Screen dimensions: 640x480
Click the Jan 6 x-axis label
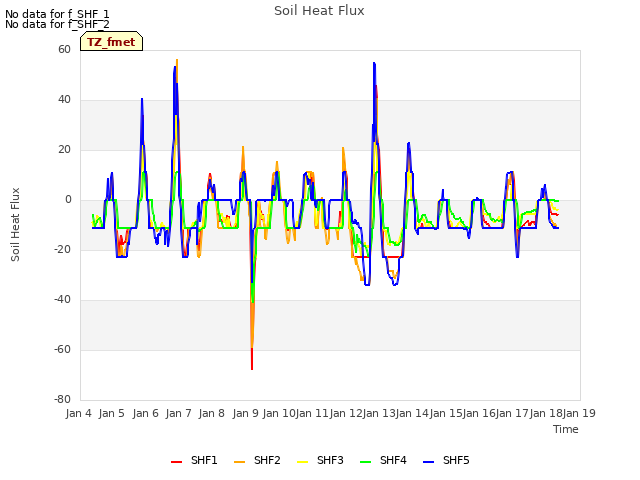[x=145, y=413]
